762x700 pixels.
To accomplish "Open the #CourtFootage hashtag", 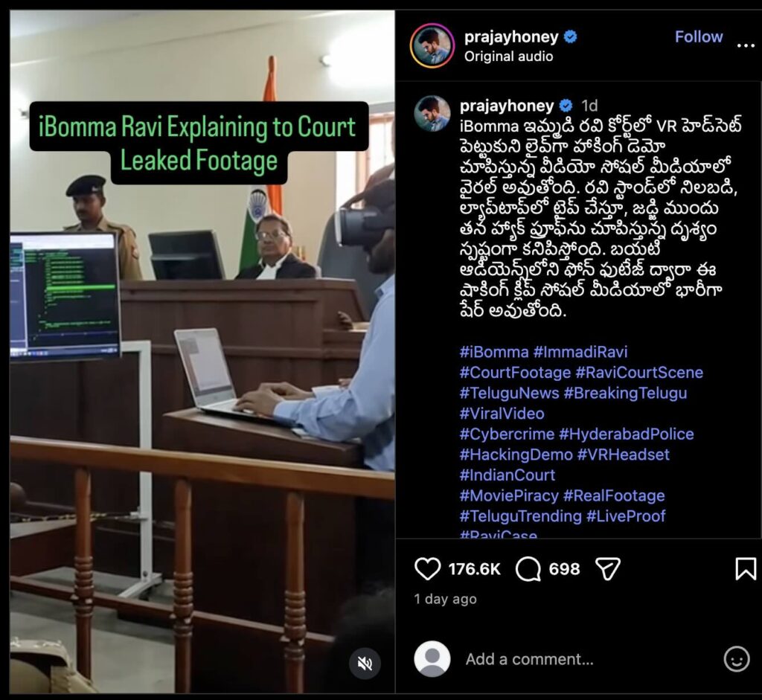I will coord(515,373).
